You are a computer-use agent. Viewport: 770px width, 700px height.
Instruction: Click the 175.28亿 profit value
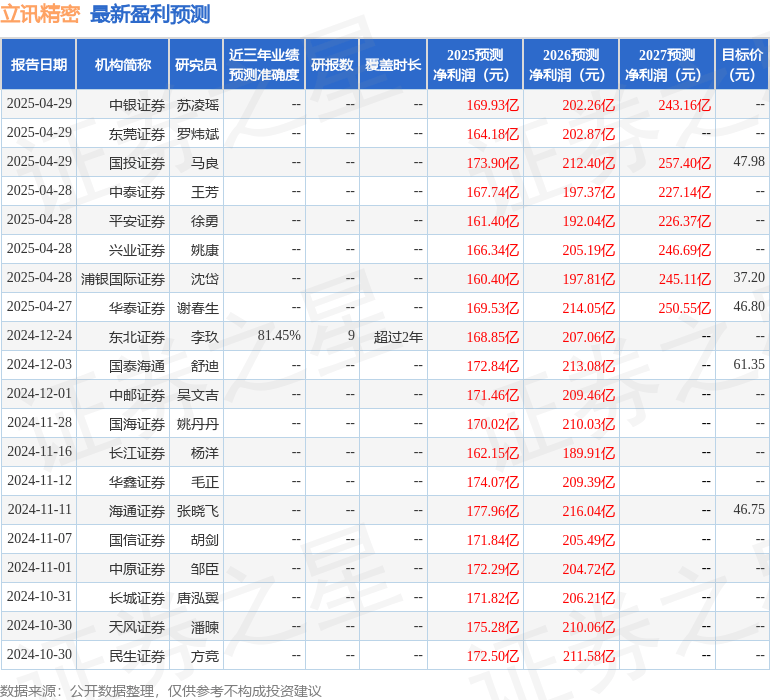[x=493, y=627]
